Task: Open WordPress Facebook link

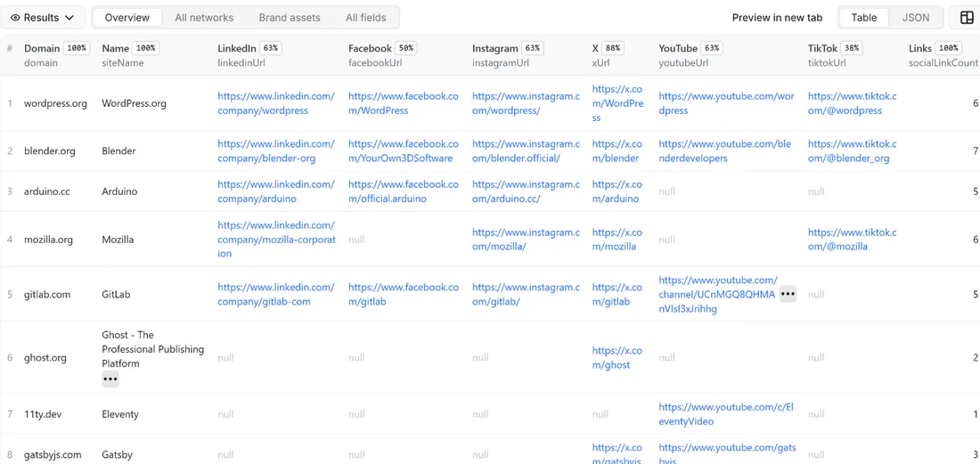Action: tap(403, 103)
